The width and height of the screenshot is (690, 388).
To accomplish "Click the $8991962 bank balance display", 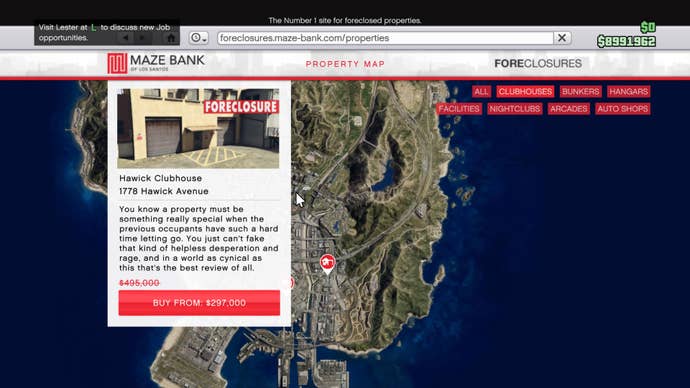I will (x=626, y=41).
